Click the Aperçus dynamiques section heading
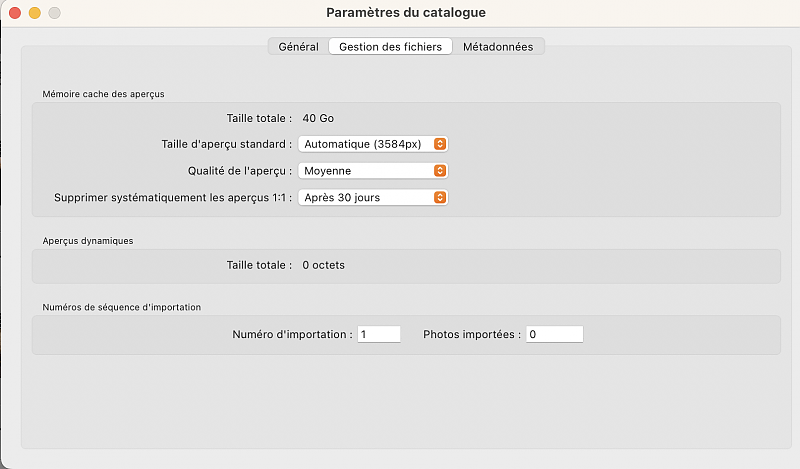This screenshot has width=800, height=469. [88, 241]
